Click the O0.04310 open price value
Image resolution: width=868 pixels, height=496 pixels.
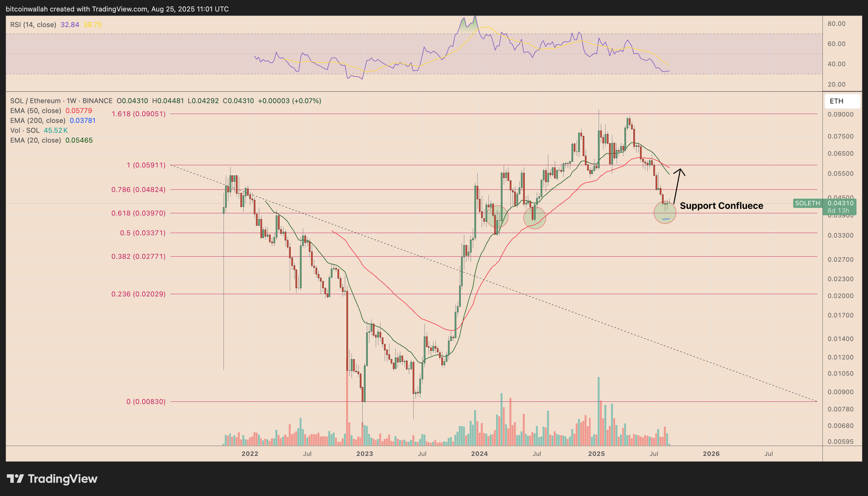click(132, 101)
